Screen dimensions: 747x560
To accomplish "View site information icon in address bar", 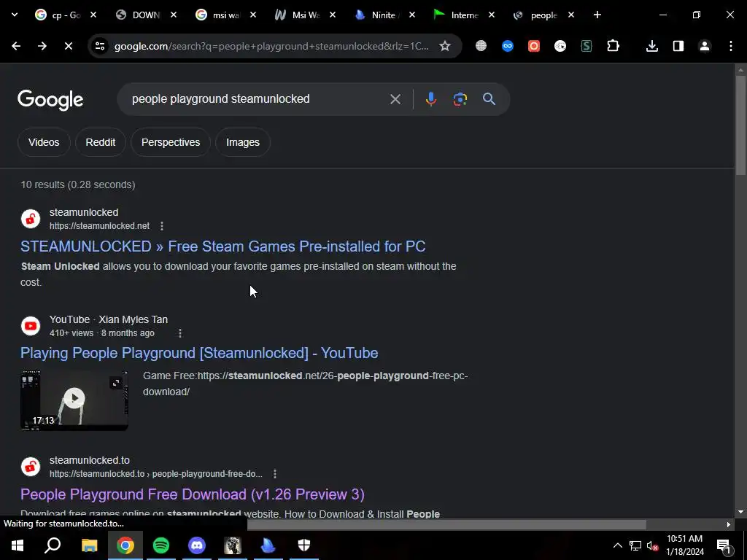I will click(100, 46).
